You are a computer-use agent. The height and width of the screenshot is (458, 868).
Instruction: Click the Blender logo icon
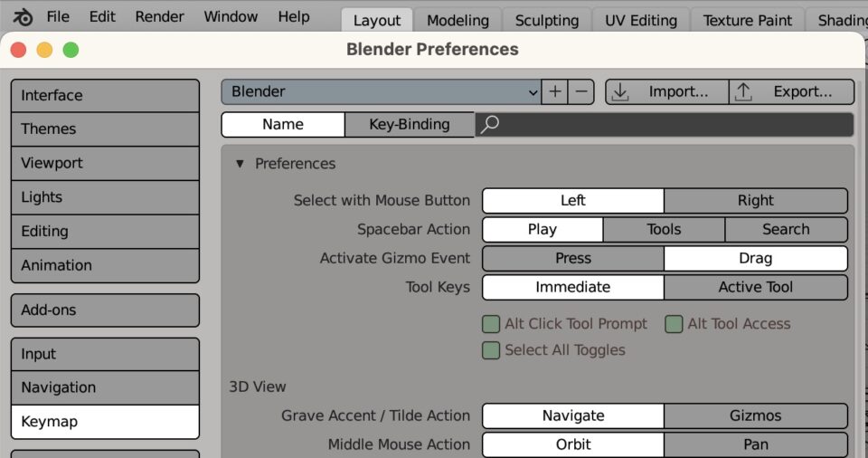pyautogui.click(x=24, y=17)
